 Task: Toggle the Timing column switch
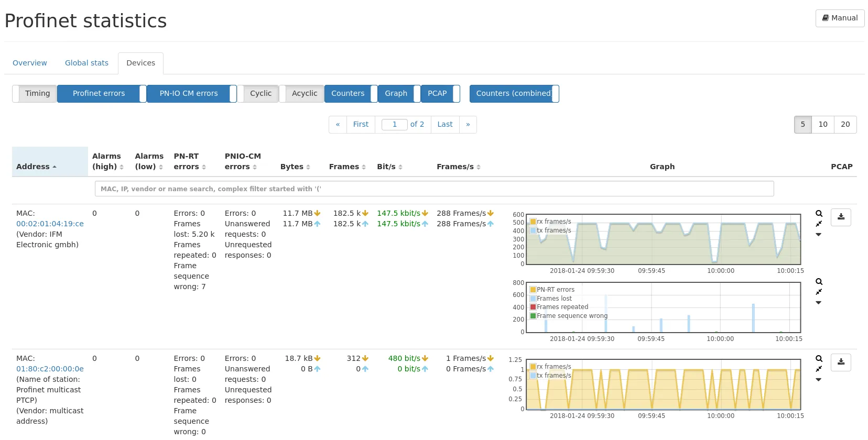35,94
